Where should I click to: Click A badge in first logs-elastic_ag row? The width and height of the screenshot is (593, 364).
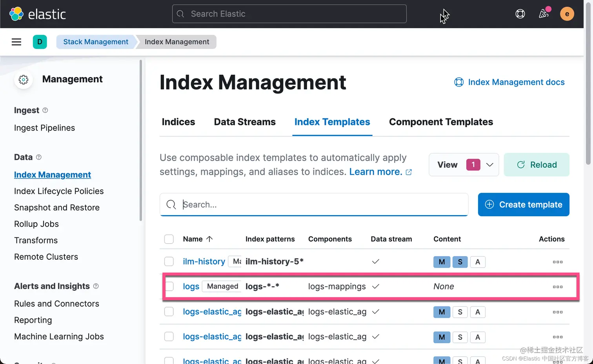pyautogui.click(x=478, y=312)
